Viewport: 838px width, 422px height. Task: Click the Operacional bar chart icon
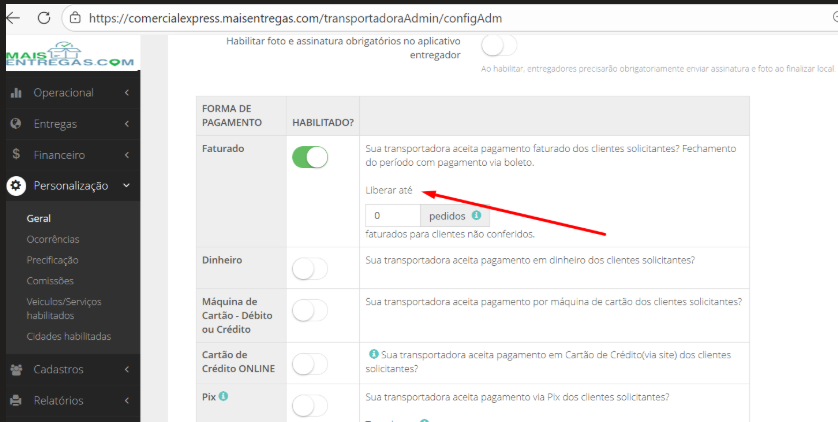coord(16,92)
